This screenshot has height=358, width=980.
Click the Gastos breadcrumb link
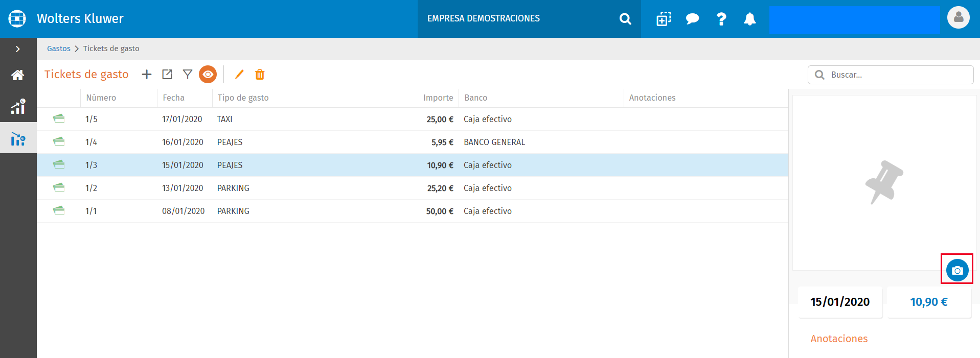pos(59,49)
